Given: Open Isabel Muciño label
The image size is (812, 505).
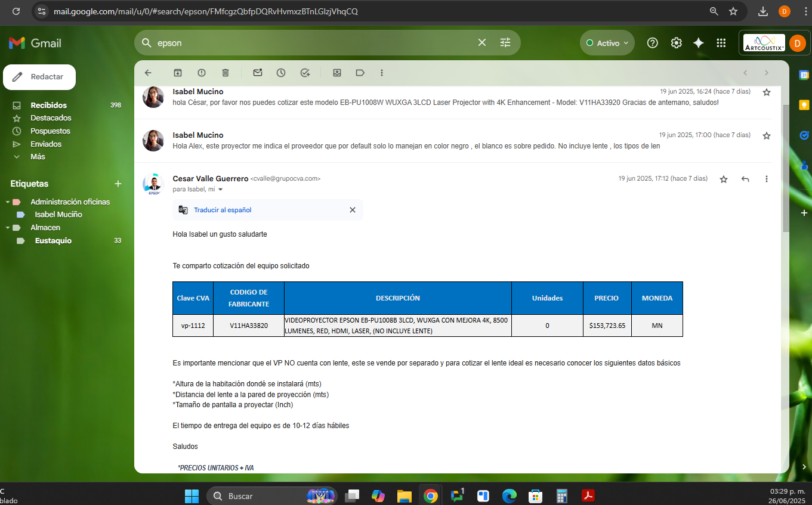Looking at the screenshot, I should point(58,215).
